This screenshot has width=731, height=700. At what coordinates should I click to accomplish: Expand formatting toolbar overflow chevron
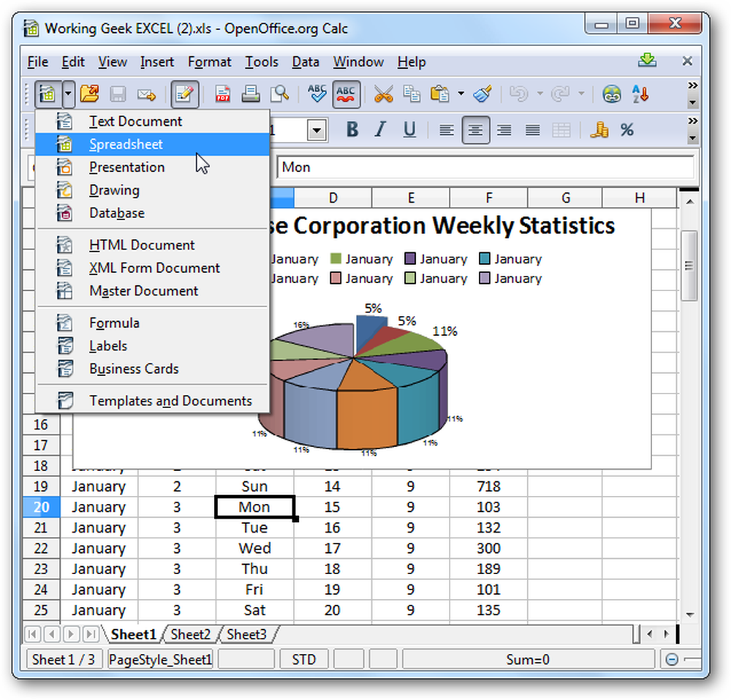coord(693,121)
